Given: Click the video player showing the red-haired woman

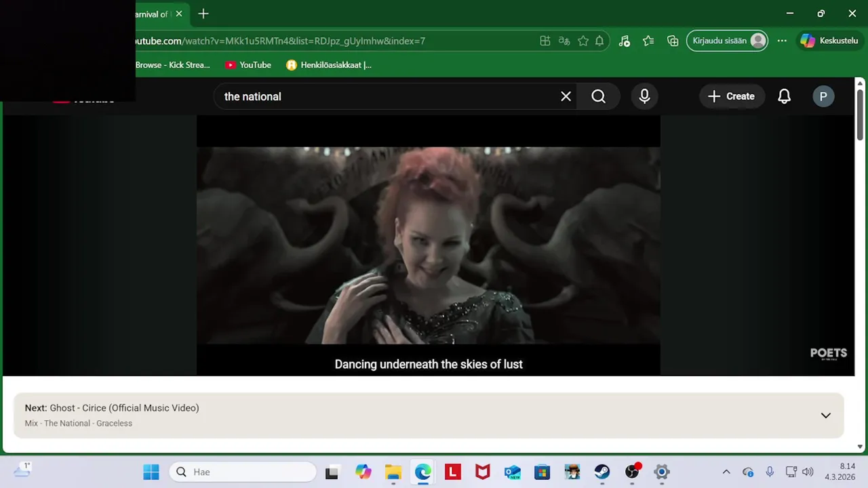Looking at the screenshot, I should coord(429,245).
